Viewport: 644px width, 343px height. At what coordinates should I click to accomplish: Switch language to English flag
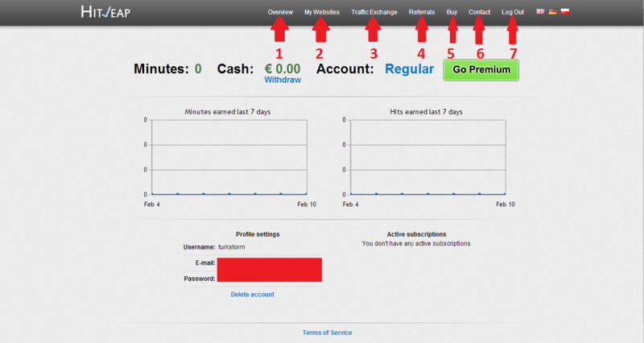[540, 11]
